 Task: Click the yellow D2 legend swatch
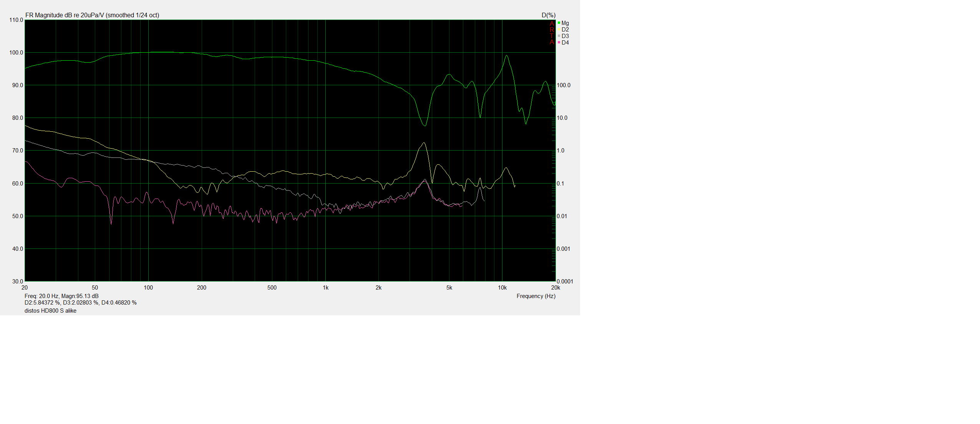559,30
